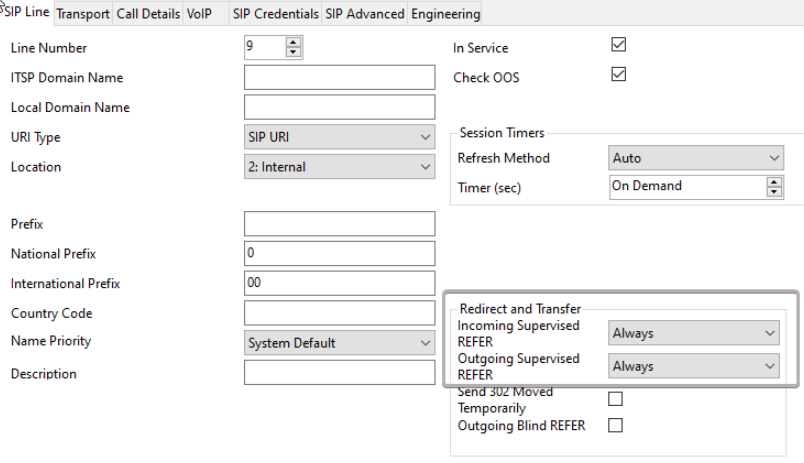Enable Send 302 Moved Temporarily
Screen dimensions: 804x463
pyautogui.click(x=616, y=399)
